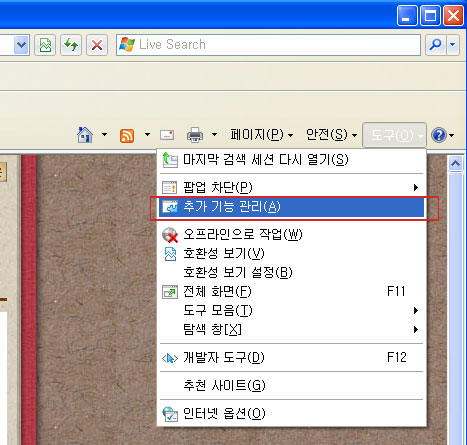The height and width of the screenshot is (445, 467).
Task: Click the red X Stop loading icon
Action: [97, 45]
